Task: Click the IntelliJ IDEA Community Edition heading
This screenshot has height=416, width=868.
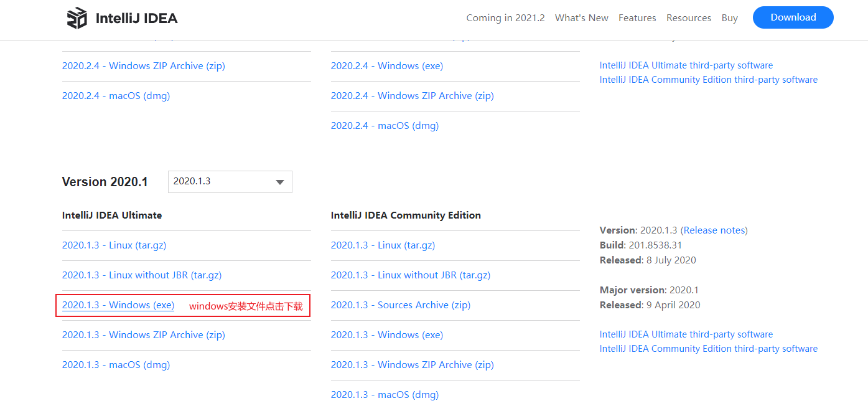Action: click(406, 215)
